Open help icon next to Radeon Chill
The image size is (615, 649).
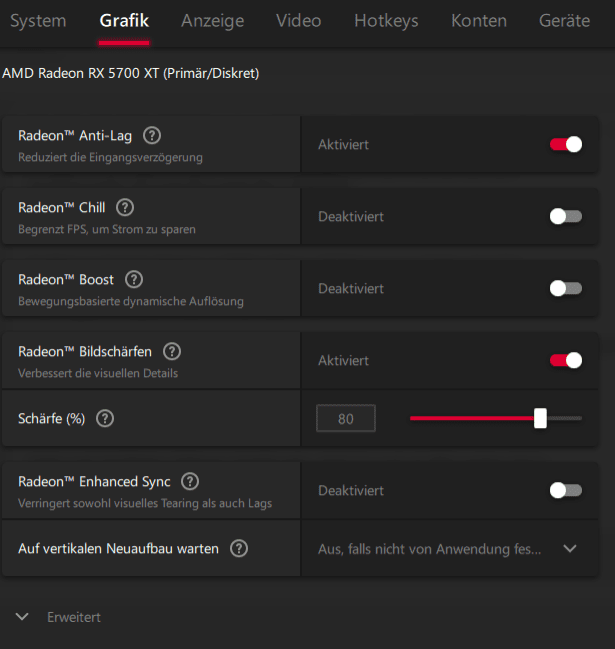pos(125,207)
